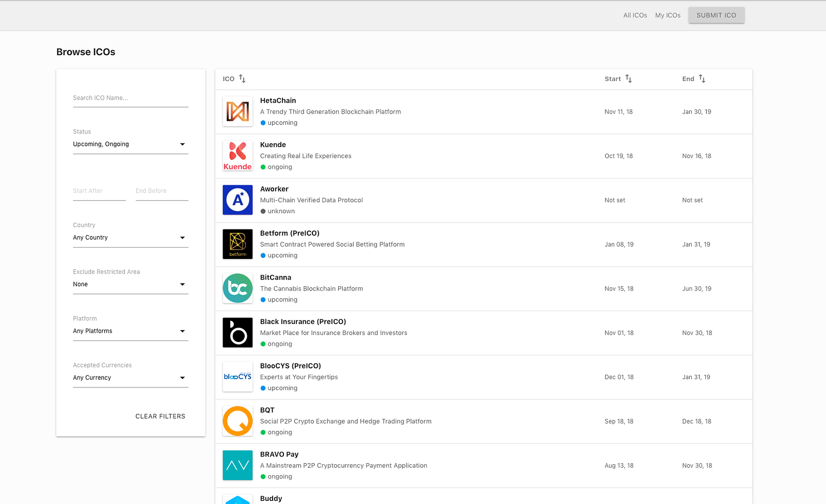
Task: Open the Any Country dropdown
Action: (x=130, y=238)
